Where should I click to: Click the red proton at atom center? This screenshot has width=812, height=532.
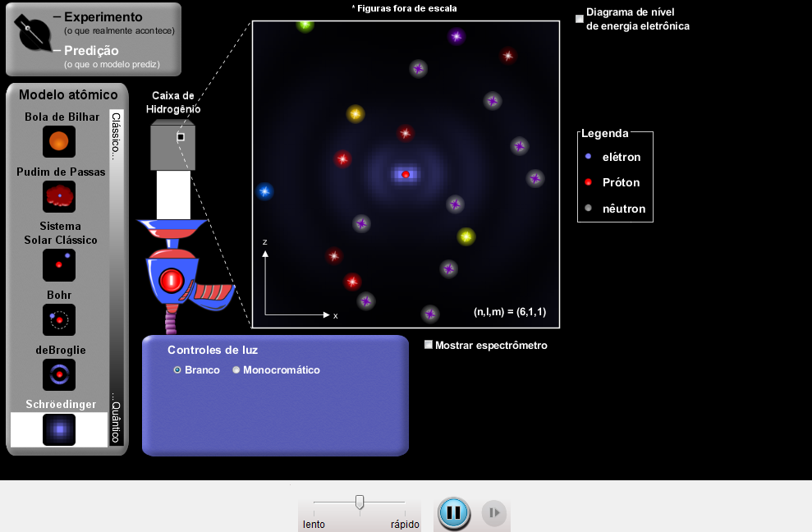(406, 174)
